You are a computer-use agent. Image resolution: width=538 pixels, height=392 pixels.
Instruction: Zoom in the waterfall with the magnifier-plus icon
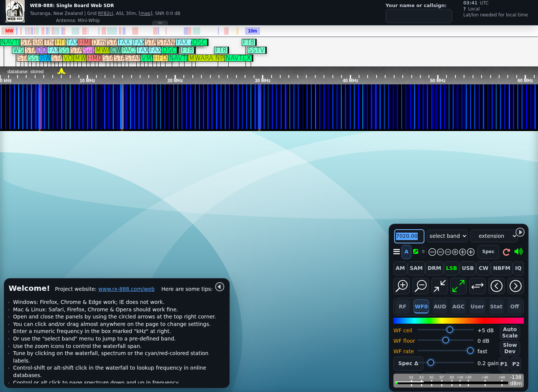pos(402,286)
